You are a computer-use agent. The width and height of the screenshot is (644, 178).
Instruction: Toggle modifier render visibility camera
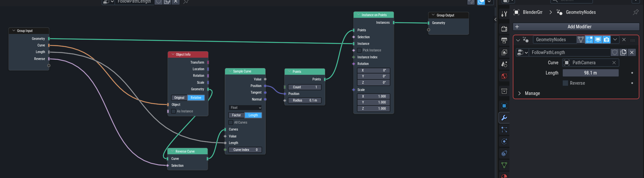click(607, 40)
